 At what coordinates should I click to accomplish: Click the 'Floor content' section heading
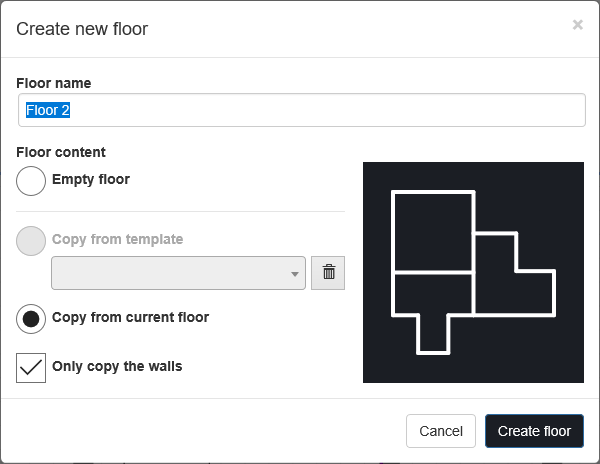61,153
